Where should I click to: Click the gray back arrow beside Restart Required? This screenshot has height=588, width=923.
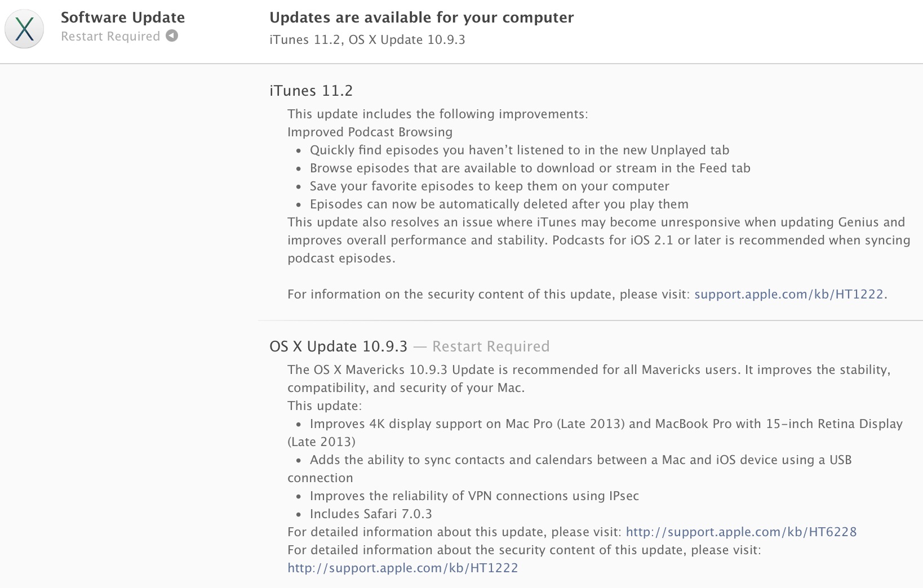click(x=171, y=36)
